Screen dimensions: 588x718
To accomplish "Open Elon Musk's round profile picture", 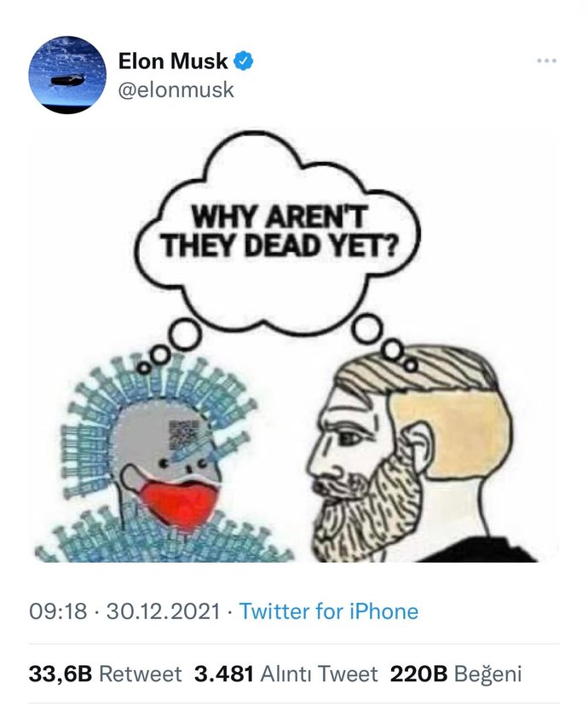I will [x=67, y=75].
